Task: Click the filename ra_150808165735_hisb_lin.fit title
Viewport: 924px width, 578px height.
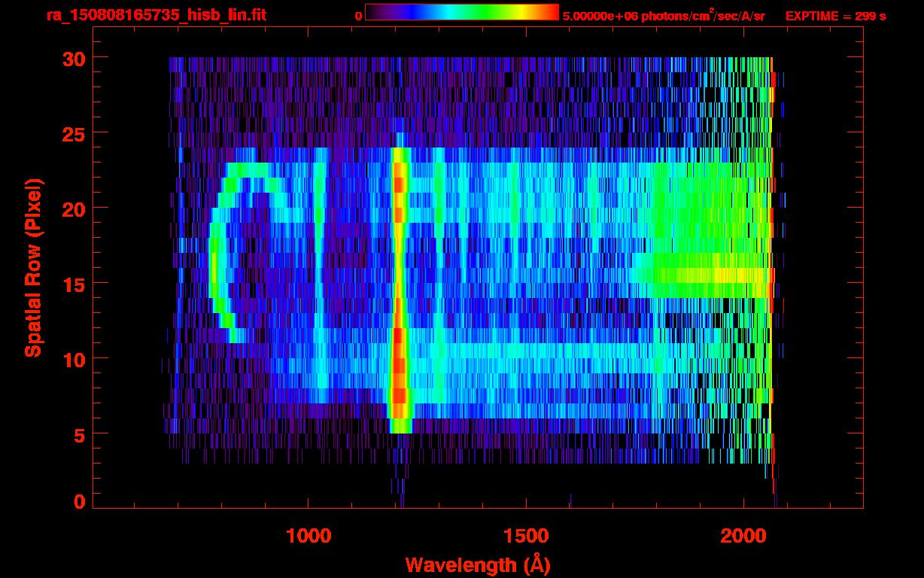Action: (156, 15)
